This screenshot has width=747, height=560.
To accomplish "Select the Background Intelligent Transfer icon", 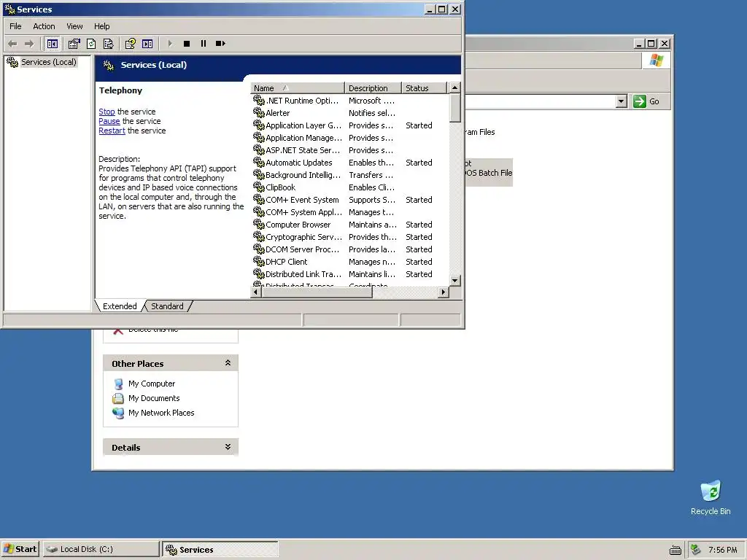I will 259,175.
